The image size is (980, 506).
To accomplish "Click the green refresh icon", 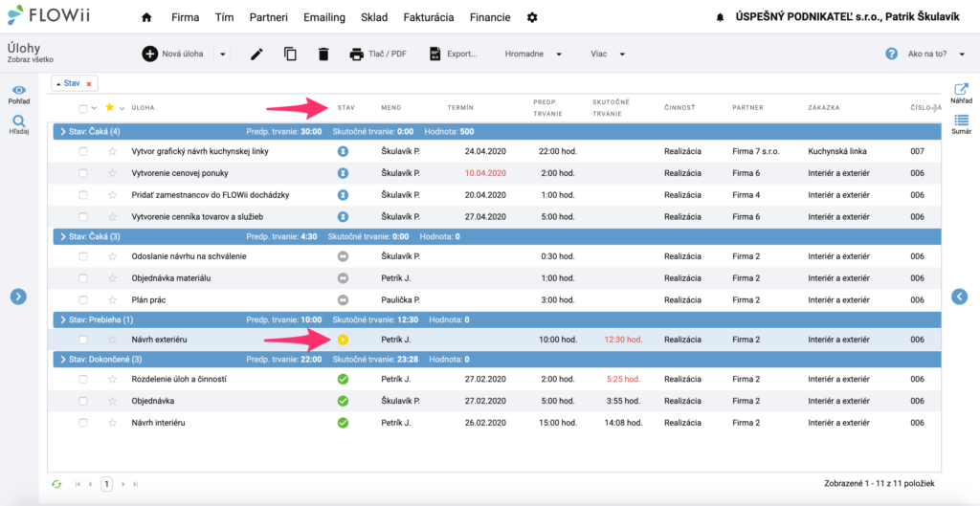I will [56, 483].
